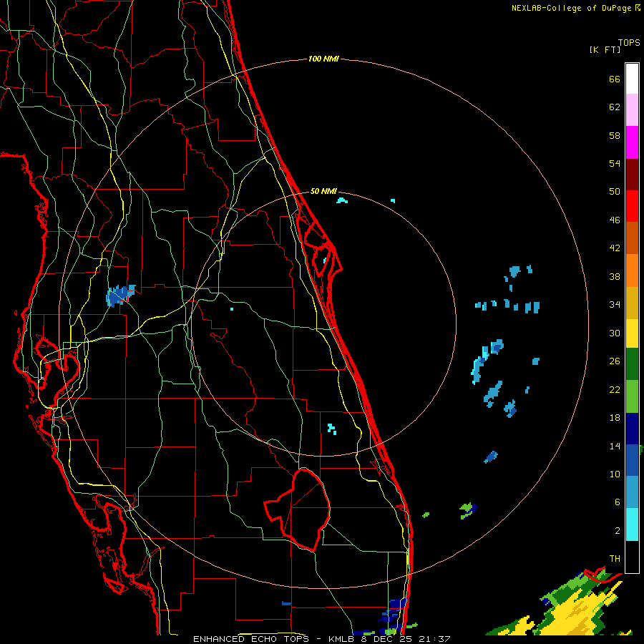Click the dark green legend swatch

click(x=632, y=364)
